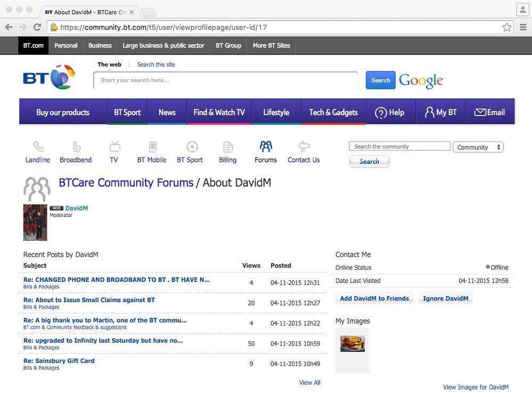Open Email in navigation bar
Viewport: 532px width, 397px height.
490,112
